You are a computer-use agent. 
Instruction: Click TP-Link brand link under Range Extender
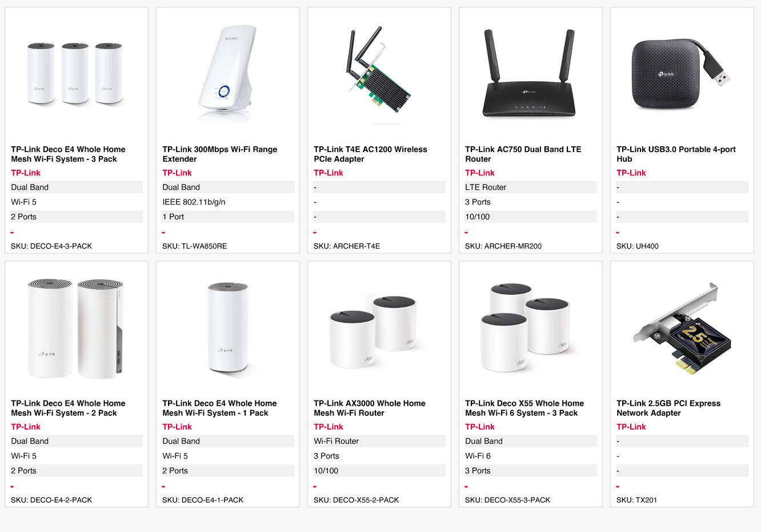[x=177, y=173]
